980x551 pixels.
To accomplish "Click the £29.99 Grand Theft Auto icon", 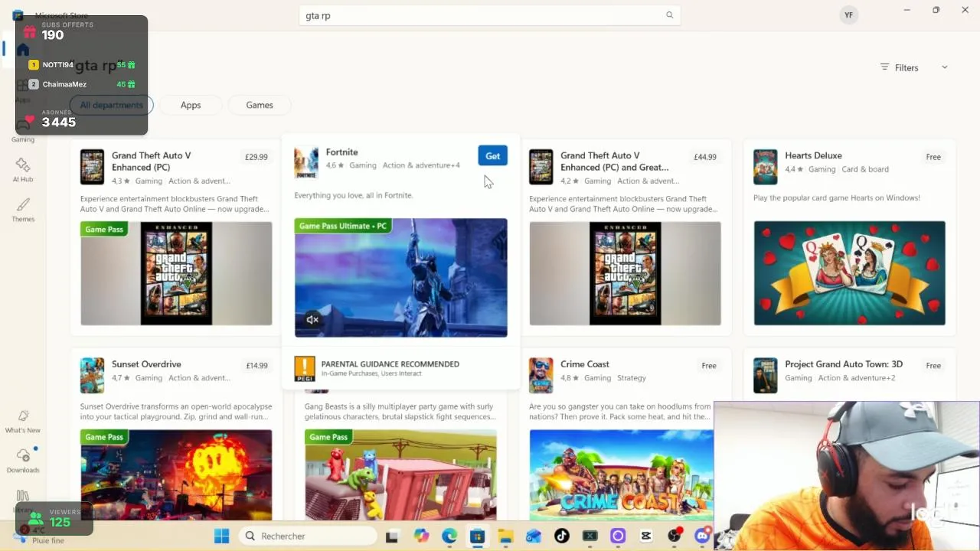I will (x=92, y=167).
